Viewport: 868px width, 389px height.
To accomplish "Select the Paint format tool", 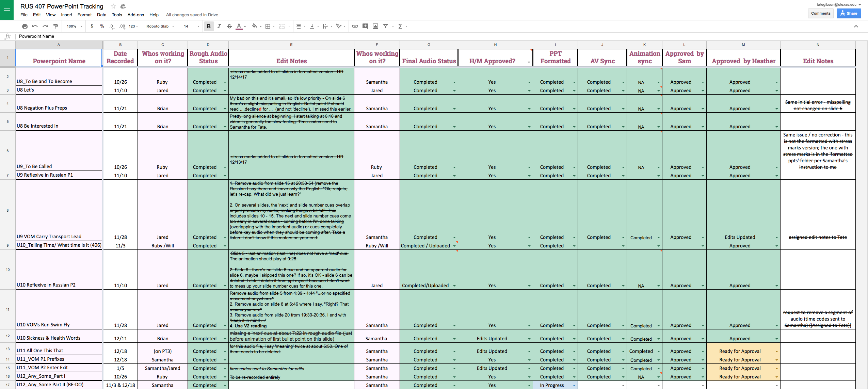I will coord(56,26).
